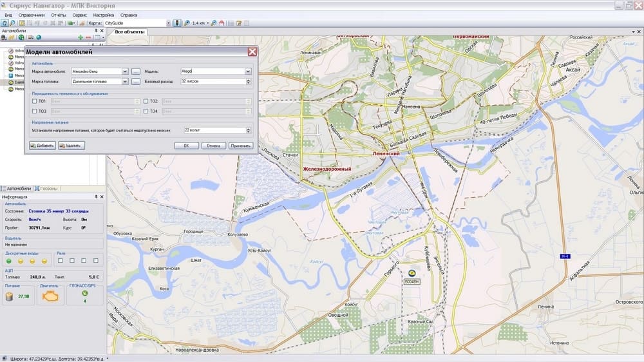The height and width of the screenshot is (362, 644).
Task: Click the vehicle marker on the map
Action: 412,273
